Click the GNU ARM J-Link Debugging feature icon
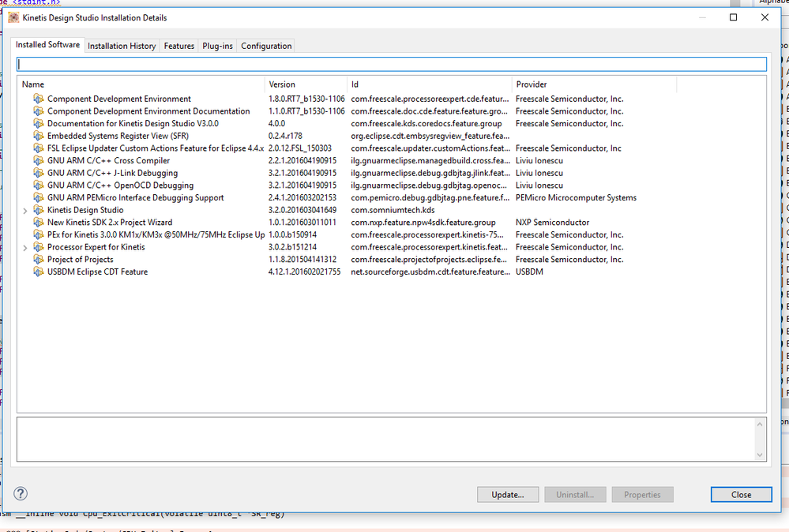Screen dimensions: 789x532 [x=39, y=173]
